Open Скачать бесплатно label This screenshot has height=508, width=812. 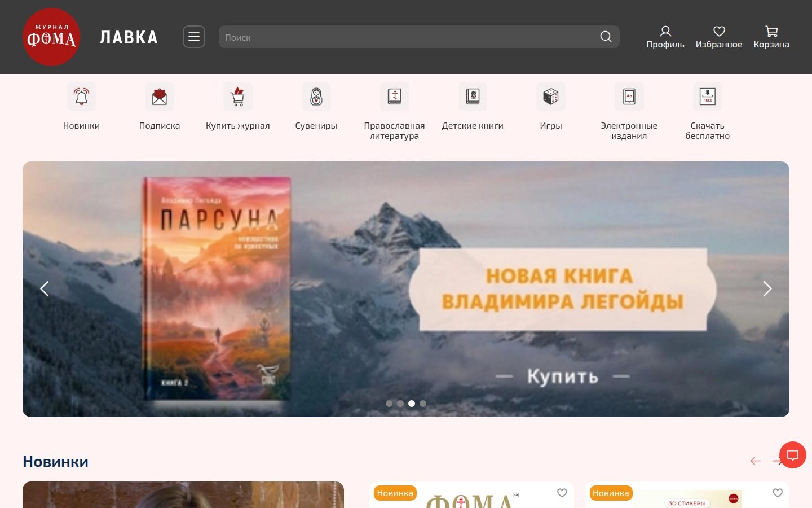tap(708, 131)
